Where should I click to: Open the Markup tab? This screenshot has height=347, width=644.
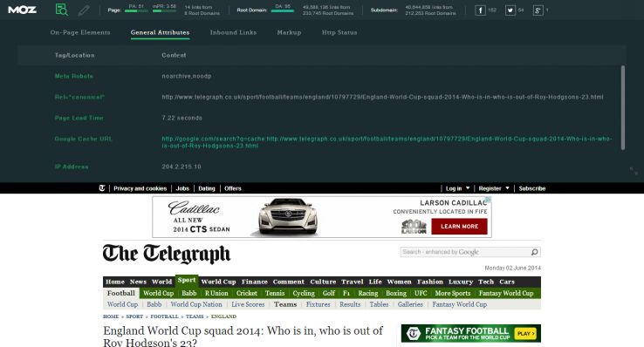[289, 32]
